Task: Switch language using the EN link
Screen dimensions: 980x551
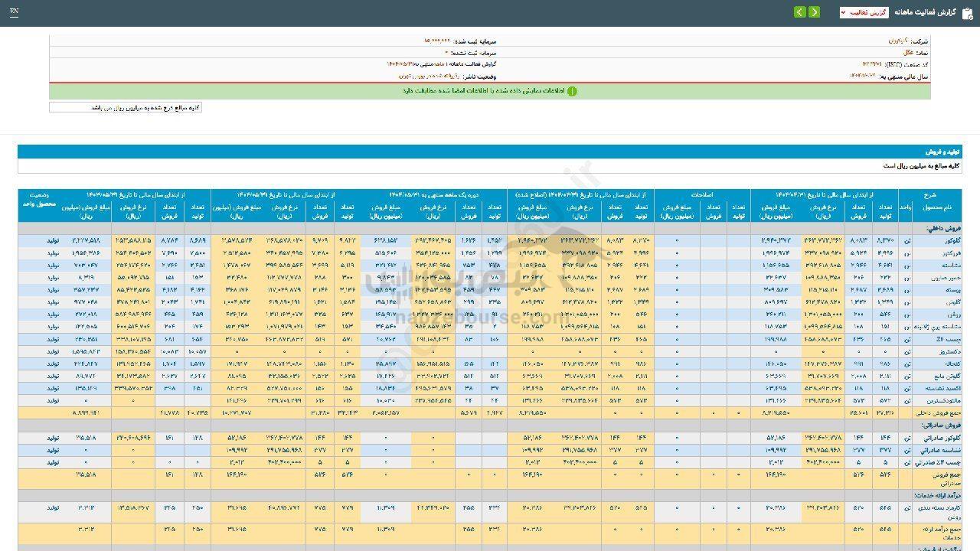Action: pyautogui.click(x=15, y=12)
